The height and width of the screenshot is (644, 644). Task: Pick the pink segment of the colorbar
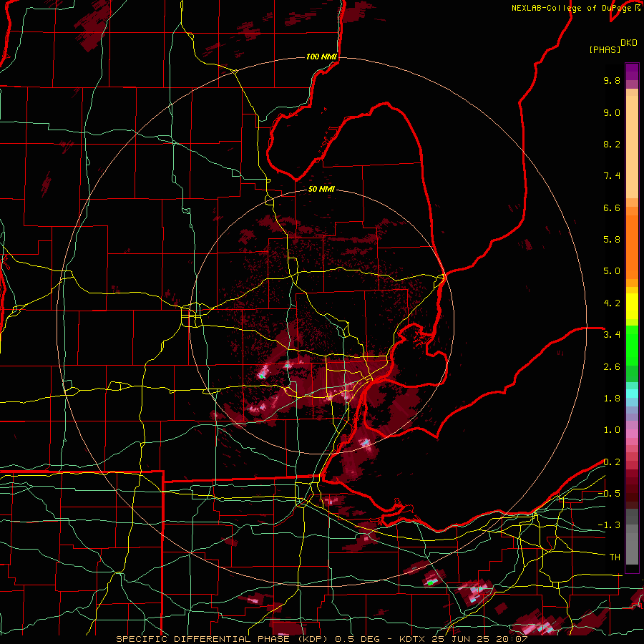click(632, 433)
